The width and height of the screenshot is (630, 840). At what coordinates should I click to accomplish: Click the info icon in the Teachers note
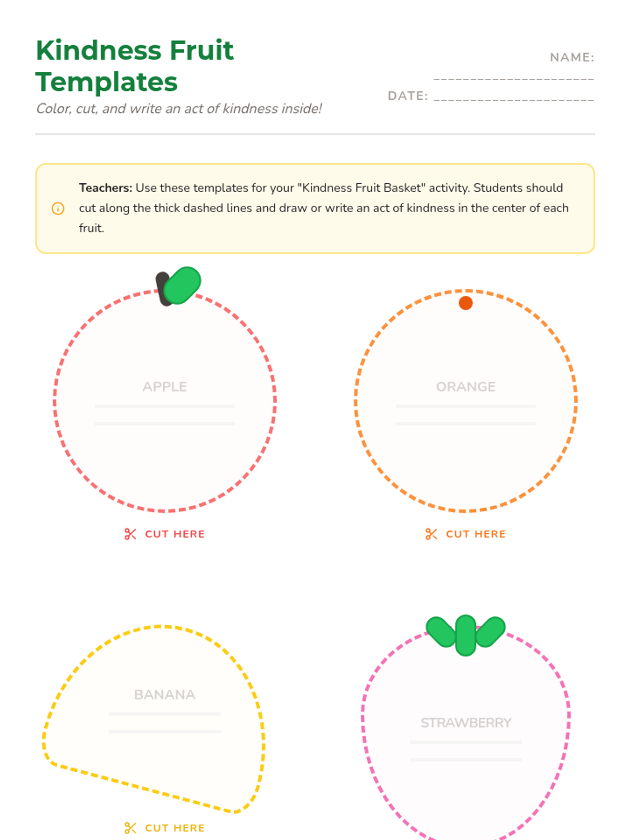click(58, 208)
